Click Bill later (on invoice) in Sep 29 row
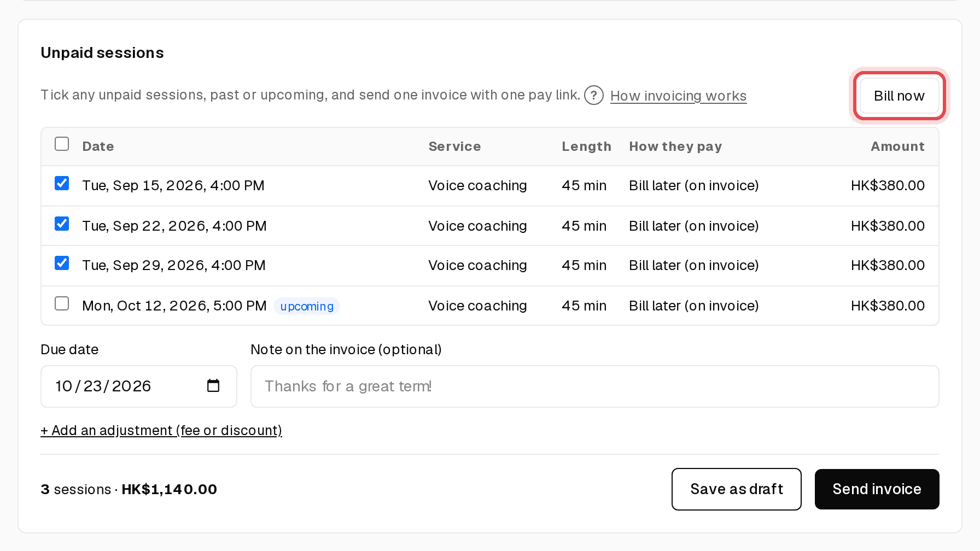The height and width of the screenshot is (551, 980). tap(693, 265)
